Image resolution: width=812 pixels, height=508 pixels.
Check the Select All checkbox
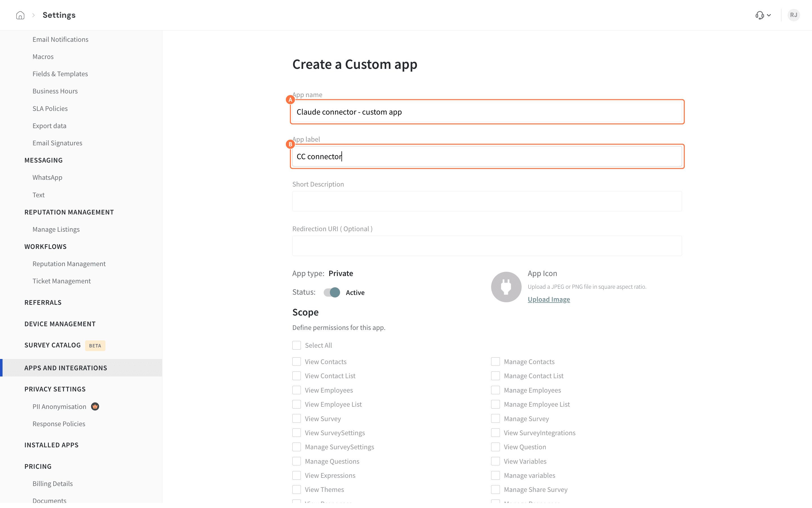point(296,345)
